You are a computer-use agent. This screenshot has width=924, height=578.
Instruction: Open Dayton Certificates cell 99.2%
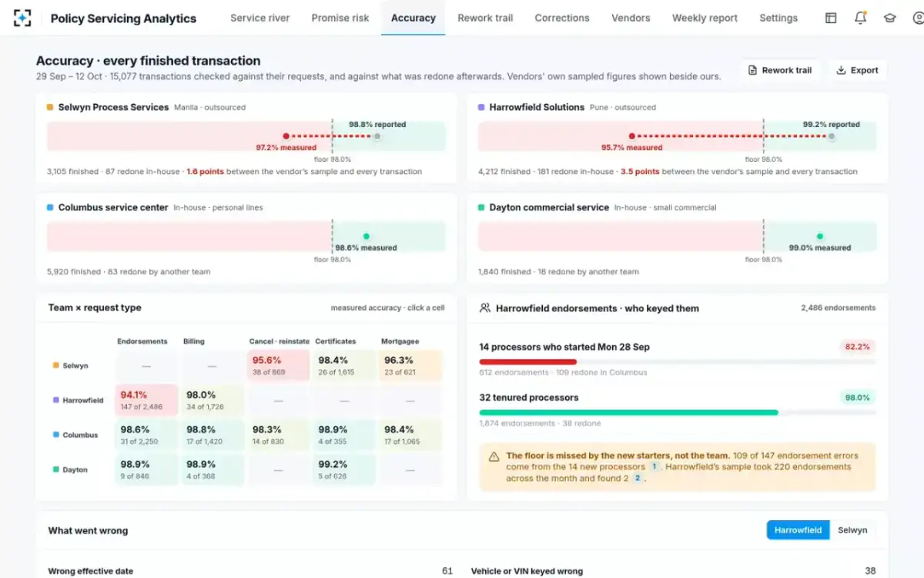point(344,470)
